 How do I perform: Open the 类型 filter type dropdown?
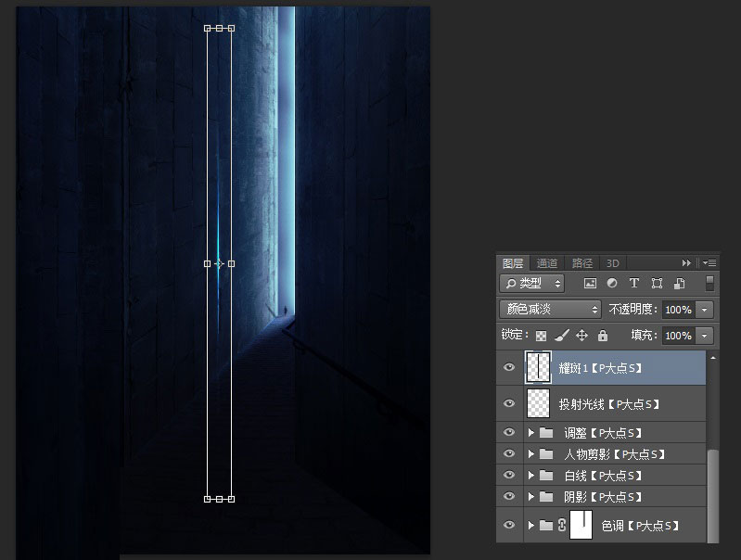coord(531,284)
